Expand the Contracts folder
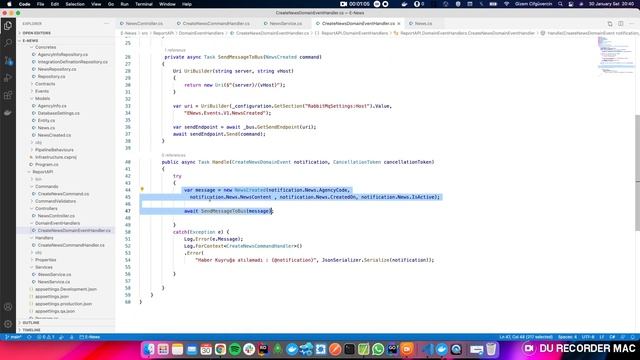Screen dimensions: 640x360 point(45,84)
